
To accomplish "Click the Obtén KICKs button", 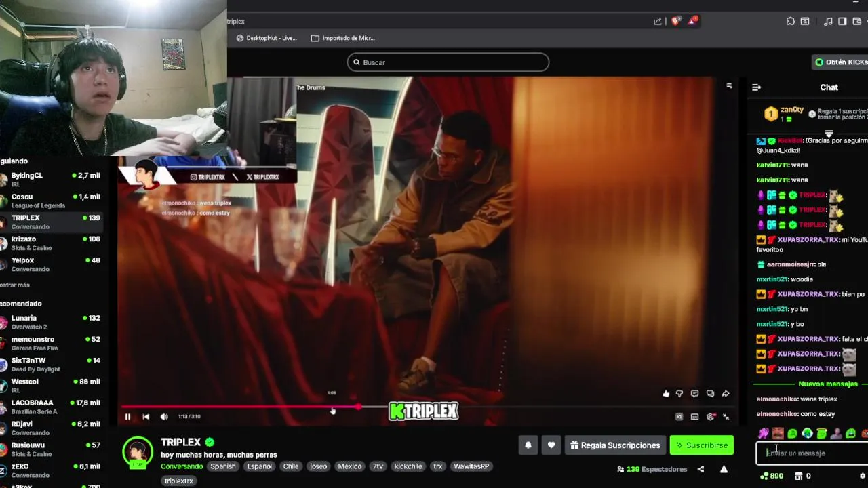I will (x=841, y=62).
